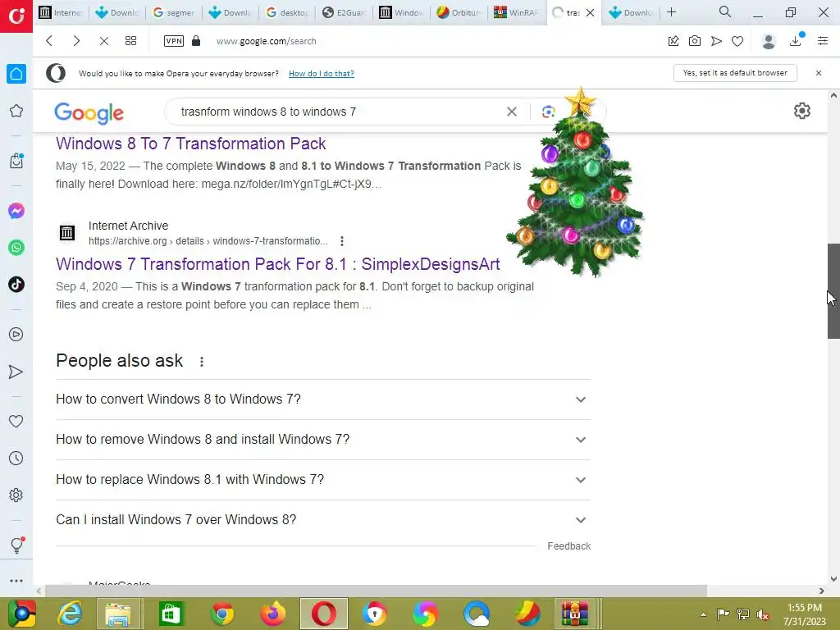Dismiss the default browser banner

tap(819, 73)
